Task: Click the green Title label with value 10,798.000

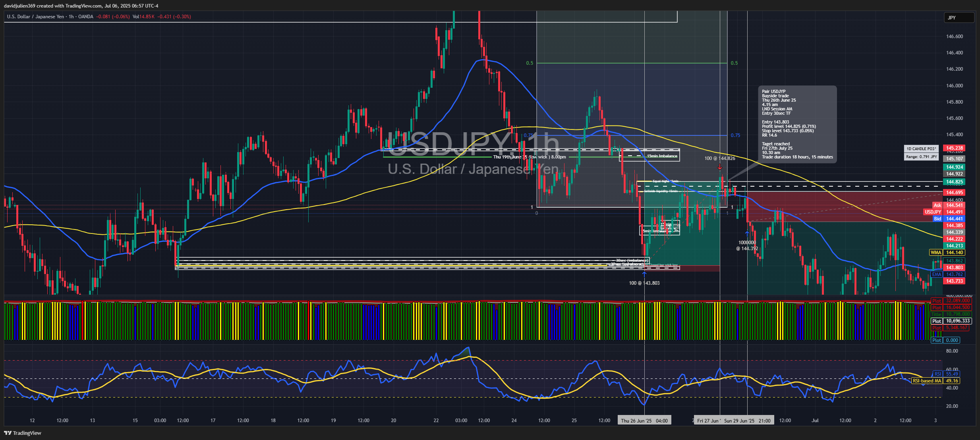Action: coord(937,315)
